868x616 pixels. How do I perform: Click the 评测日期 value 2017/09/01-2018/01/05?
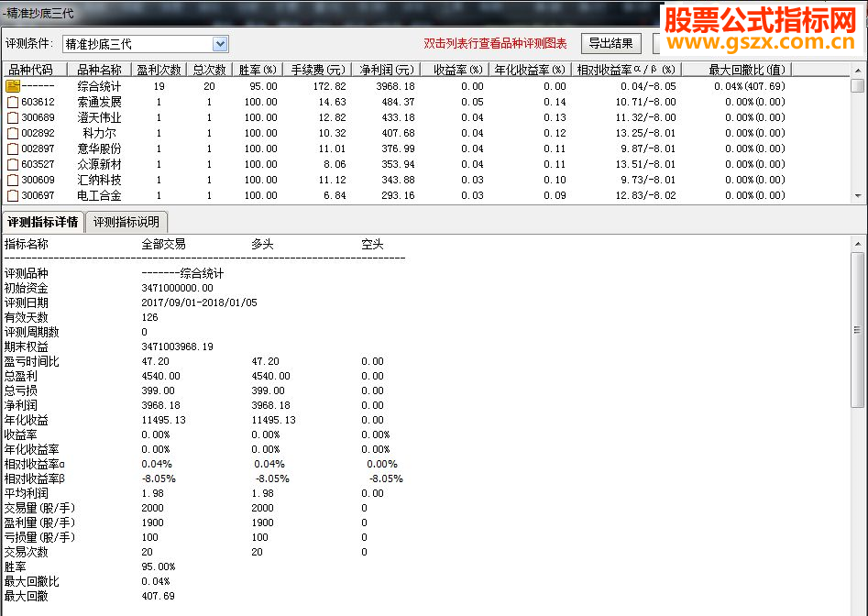[199, 302]
